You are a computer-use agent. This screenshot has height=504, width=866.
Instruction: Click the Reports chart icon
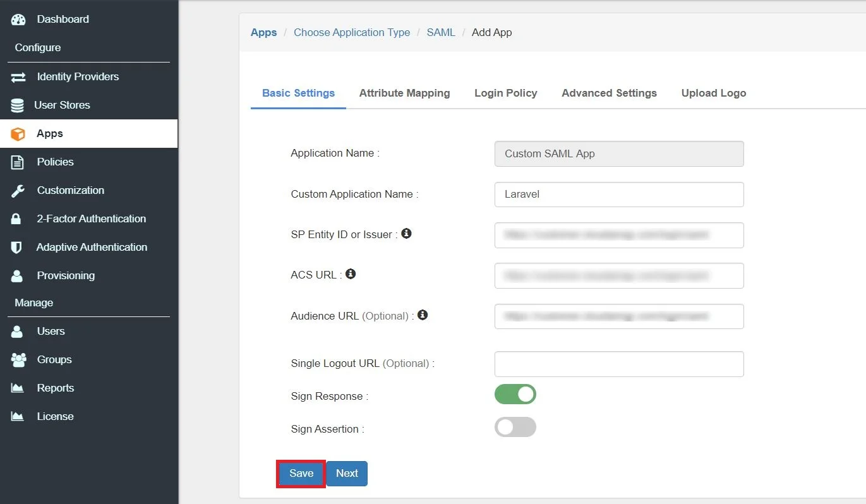click(18, 388)
